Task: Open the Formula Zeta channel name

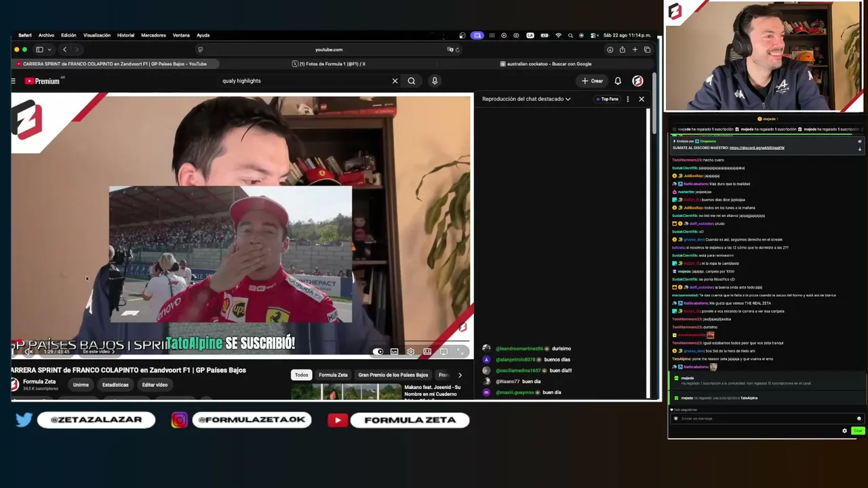Action: [39, 382]
